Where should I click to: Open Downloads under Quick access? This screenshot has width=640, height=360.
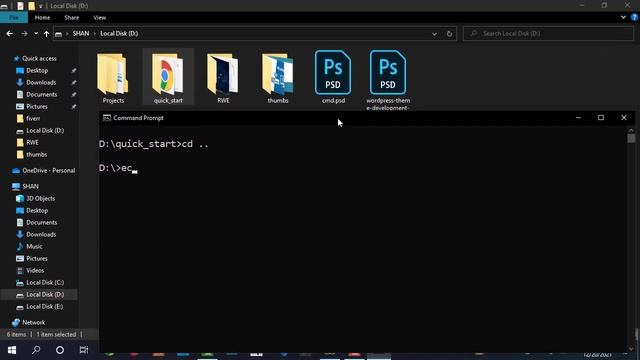[x=41, y=82]
